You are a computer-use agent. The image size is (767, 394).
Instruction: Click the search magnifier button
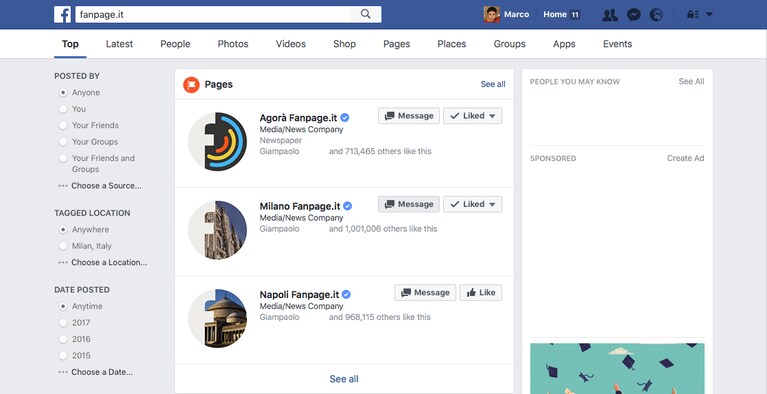(x=365, y=14)
